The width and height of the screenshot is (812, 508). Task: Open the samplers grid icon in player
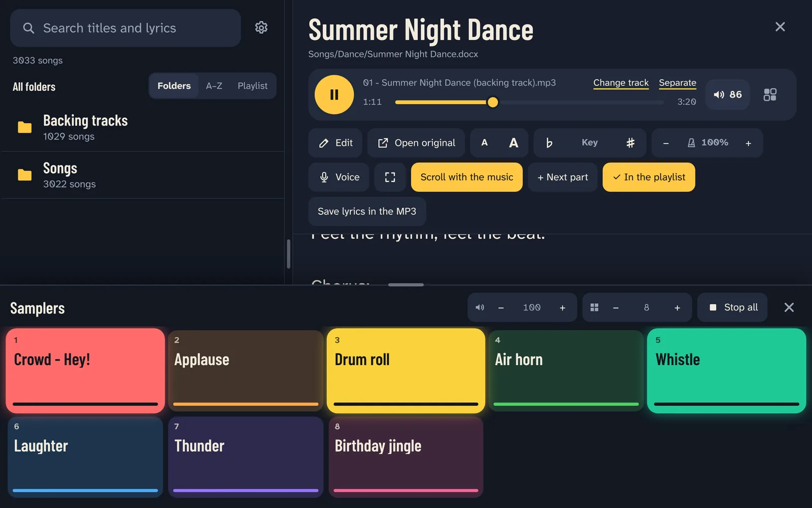pyautogui.click(x=770, y=94)
